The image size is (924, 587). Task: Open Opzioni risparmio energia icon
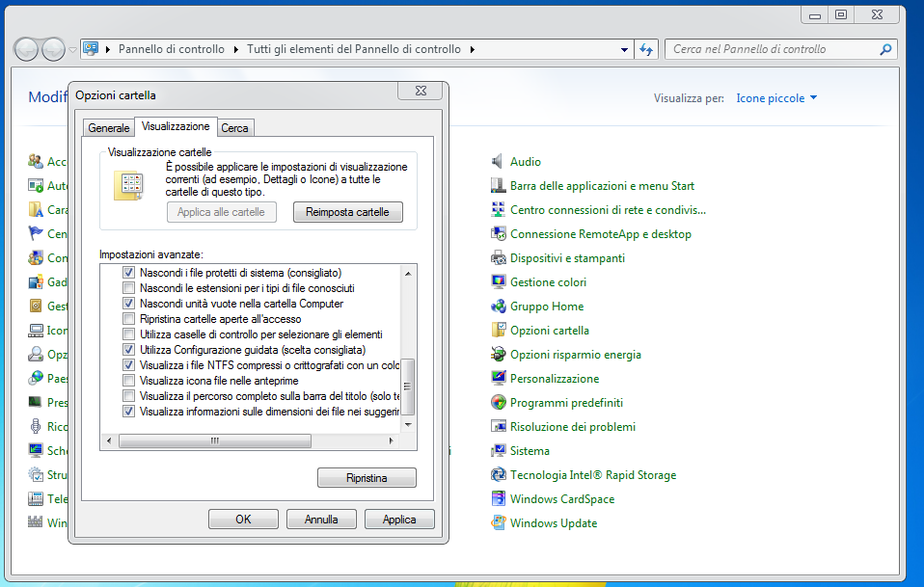(499, 355)
